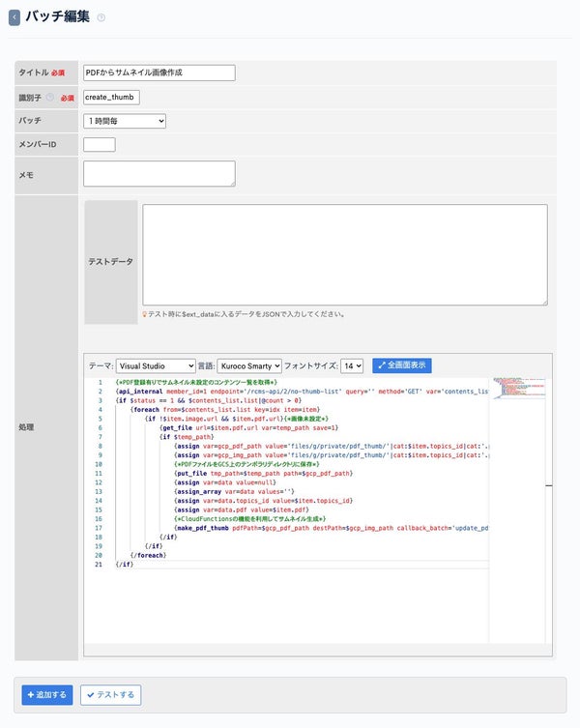Click the $ext_data JSON hint text
Screen dimensions: 580x728
tap(246, 314)
